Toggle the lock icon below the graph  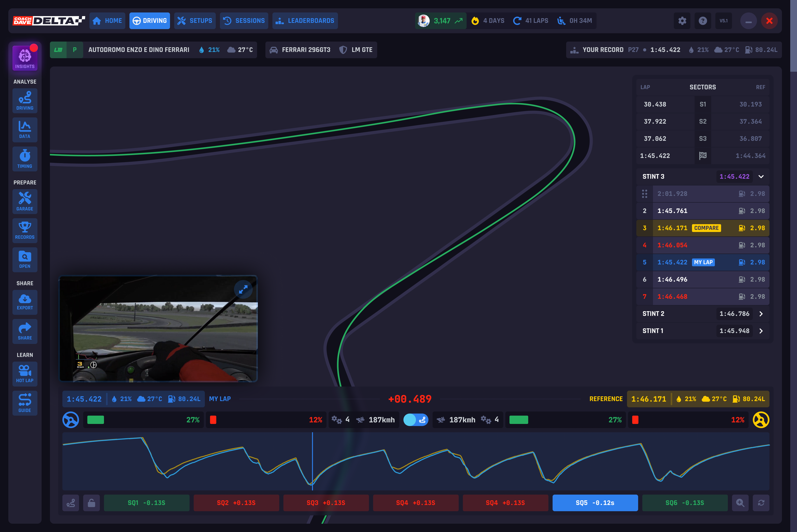click(92, 502)
